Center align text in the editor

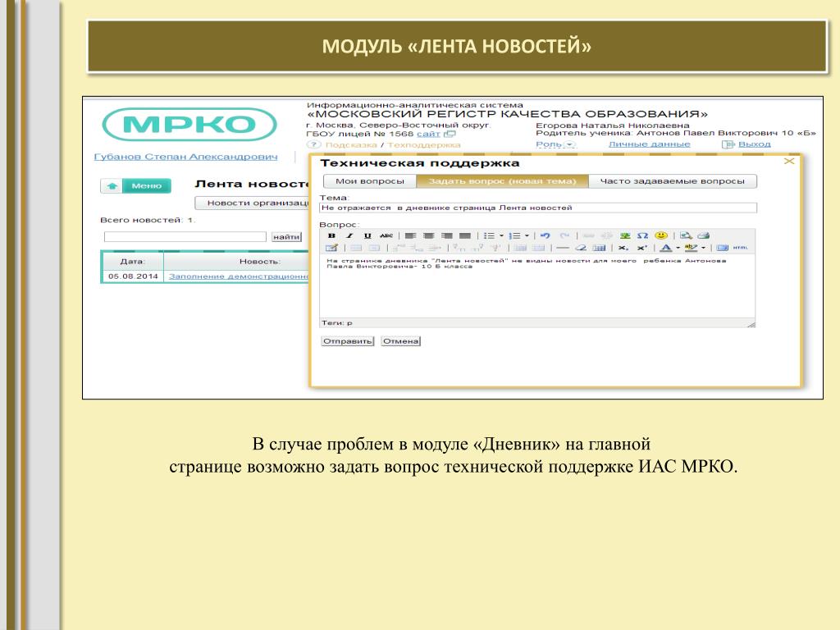(x=428, y=235)
